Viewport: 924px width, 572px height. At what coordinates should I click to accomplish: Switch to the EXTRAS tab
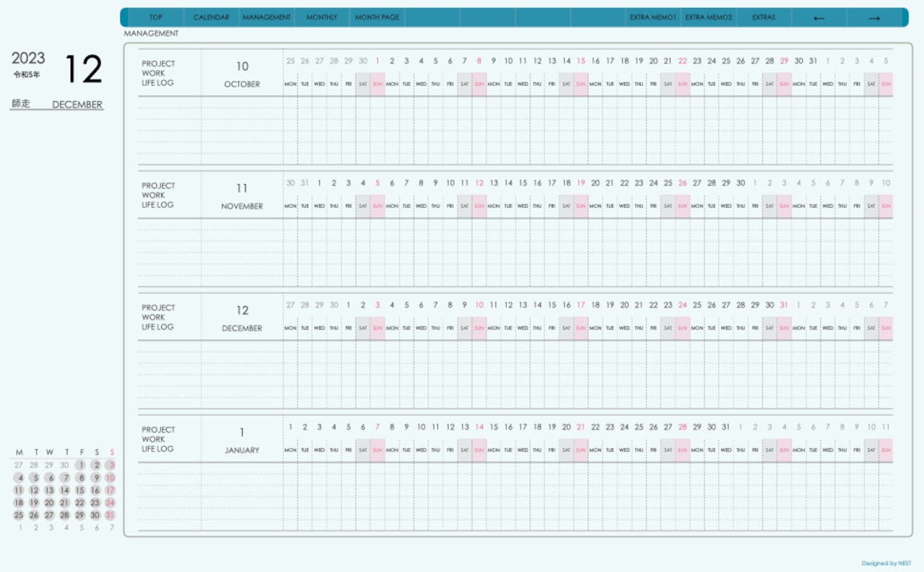click(764, 17)
